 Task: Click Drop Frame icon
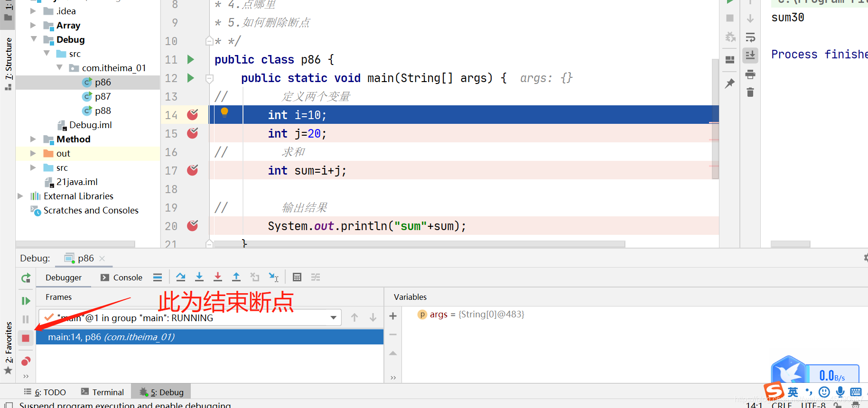click(x=255, y=277)
